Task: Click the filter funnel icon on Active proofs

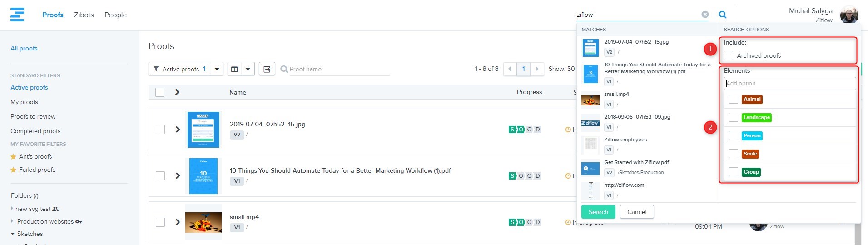Action: coord(156,69)
